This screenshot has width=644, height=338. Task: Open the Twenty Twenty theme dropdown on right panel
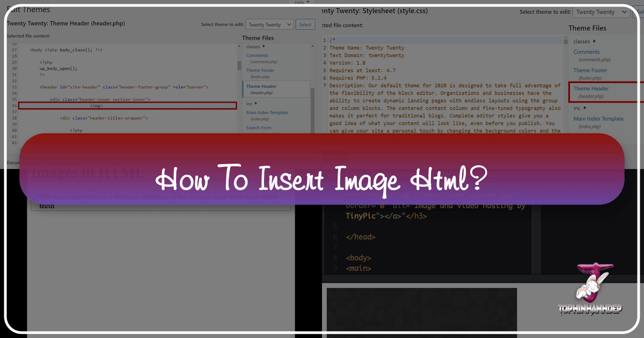[601, 12]
